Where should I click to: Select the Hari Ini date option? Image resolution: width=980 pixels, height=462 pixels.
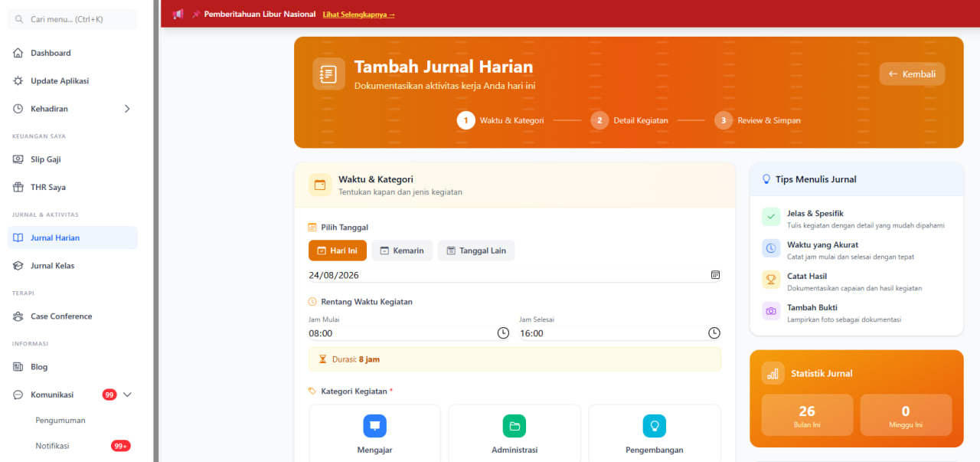(338, 251)
